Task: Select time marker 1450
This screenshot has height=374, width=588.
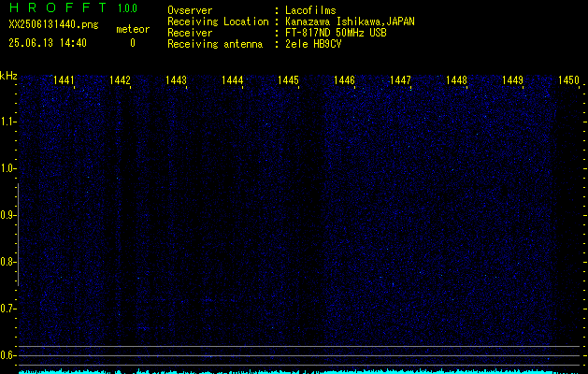Action: (x=569, y=79)
